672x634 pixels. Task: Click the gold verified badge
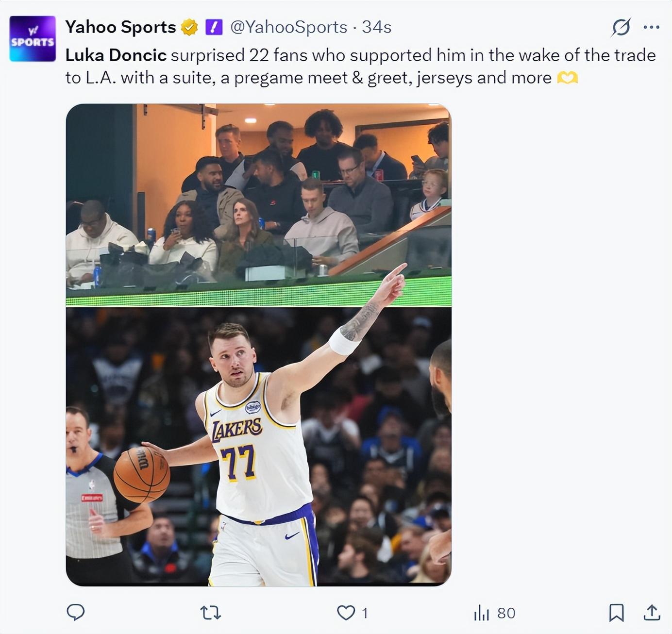pyautogui.click(x=189, y=27)
